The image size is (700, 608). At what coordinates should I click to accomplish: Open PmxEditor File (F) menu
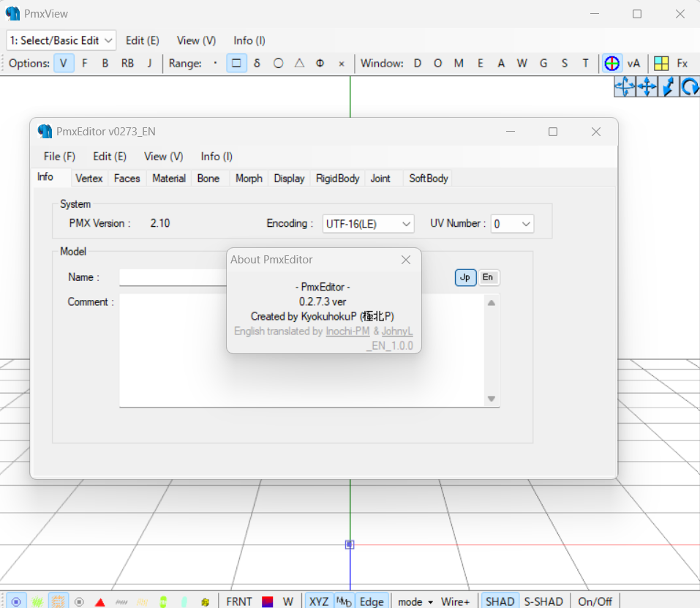pos(59,157)
